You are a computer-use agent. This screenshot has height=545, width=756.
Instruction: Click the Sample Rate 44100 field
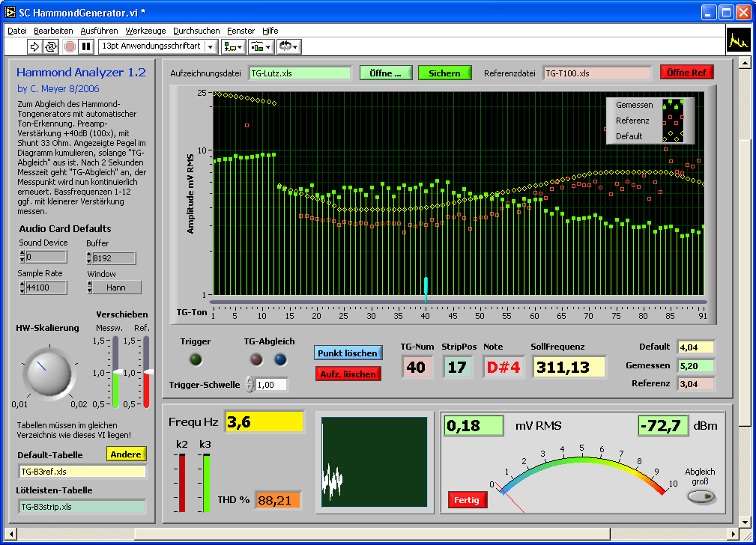pyautogui.click(x=46, y=287)
